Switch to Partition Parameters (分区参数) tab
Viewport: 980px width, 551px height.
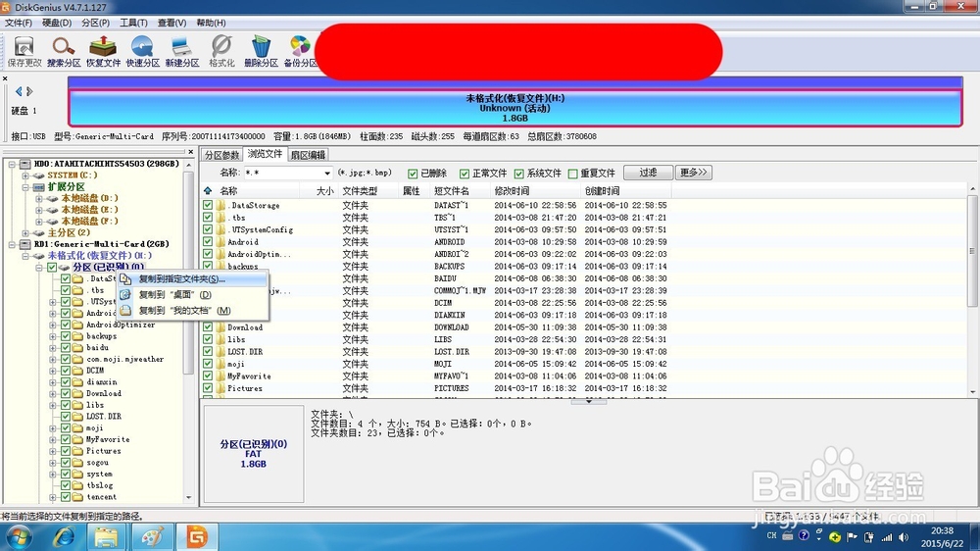coord(222,155)
